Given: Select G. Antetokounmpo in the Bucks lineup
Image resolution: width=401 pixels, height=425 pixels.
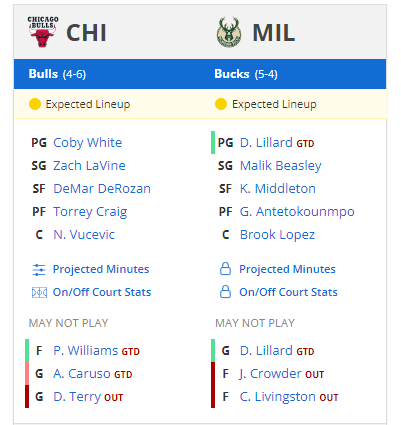Looking at the screenshot, I should point(297,212).
